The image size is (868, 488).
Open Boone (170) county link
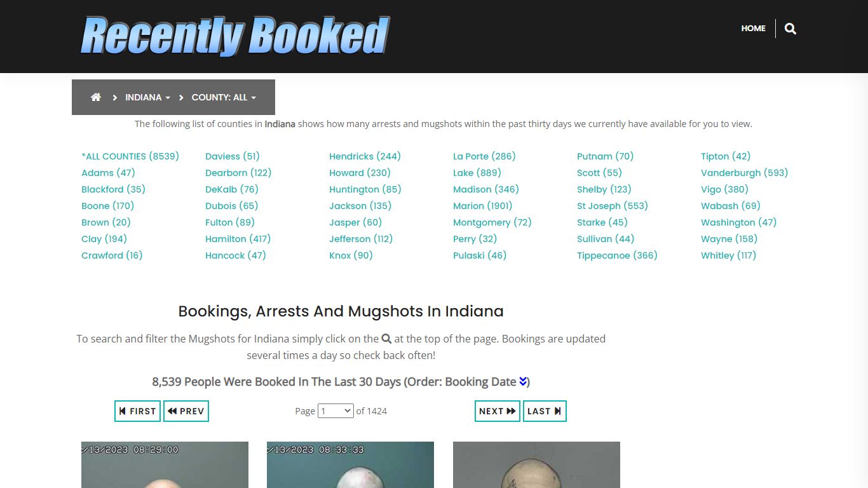pyautogui.click(x=107, y=206)
